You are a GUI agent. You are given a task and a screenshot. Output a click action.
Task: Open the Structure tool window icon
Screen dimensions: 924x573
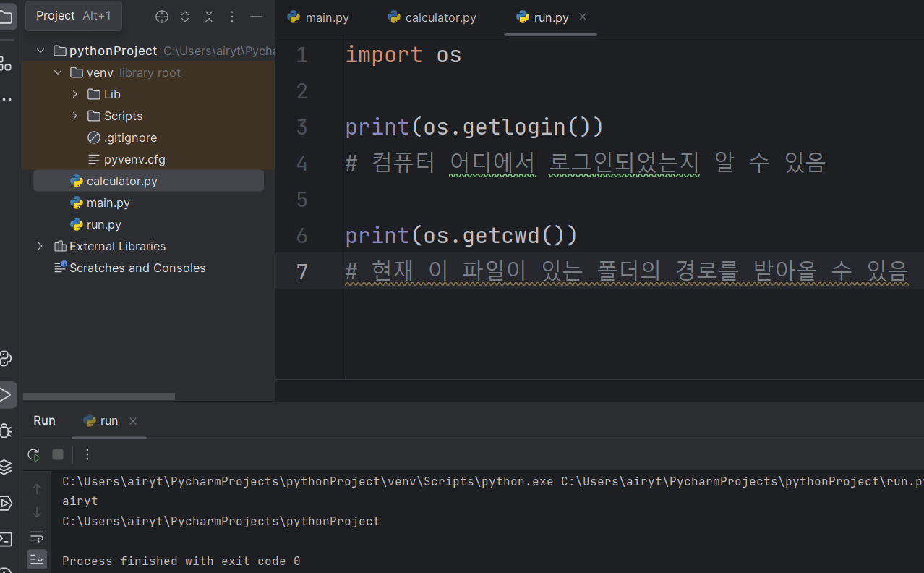(x=5, y=64)
